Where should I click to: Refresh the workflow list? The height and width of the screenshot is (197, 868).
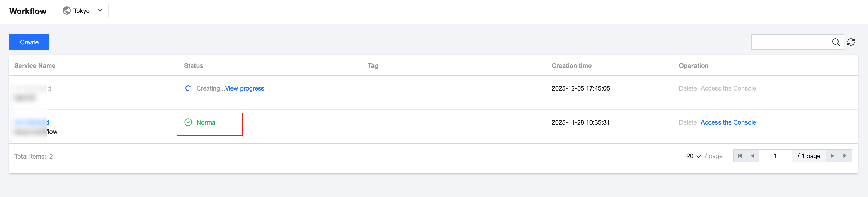point(851,42)
